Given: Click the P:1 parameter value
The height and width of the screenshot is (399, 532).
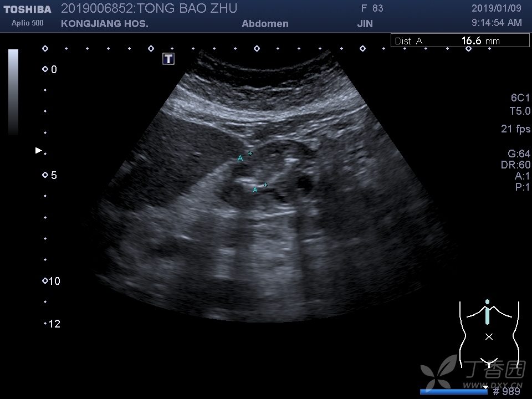Looking at the screenshot, I should coord(522,187).
